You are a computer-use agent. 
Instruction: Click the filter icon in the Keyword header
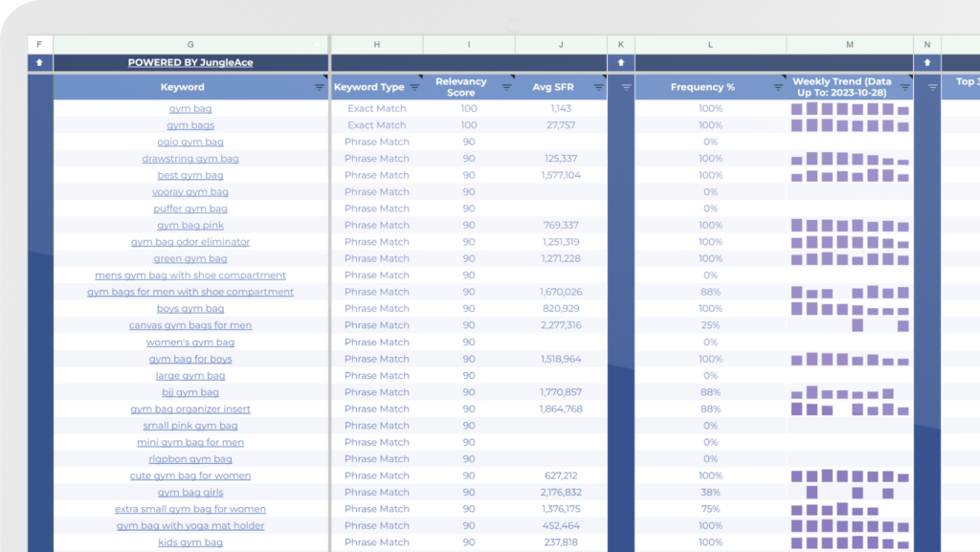click(320, 87)
